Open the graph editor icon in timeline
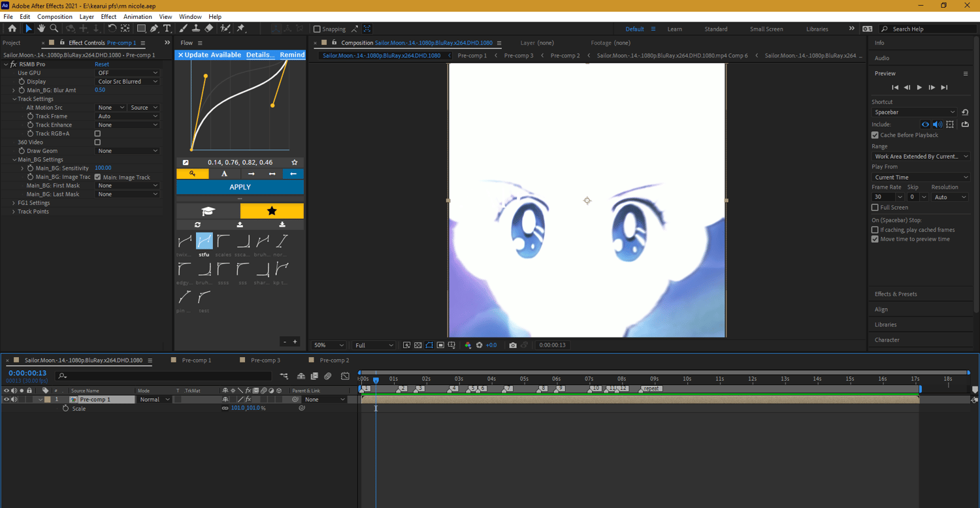Viewport: 980px width, 508px height. click(x=345, y=376)
